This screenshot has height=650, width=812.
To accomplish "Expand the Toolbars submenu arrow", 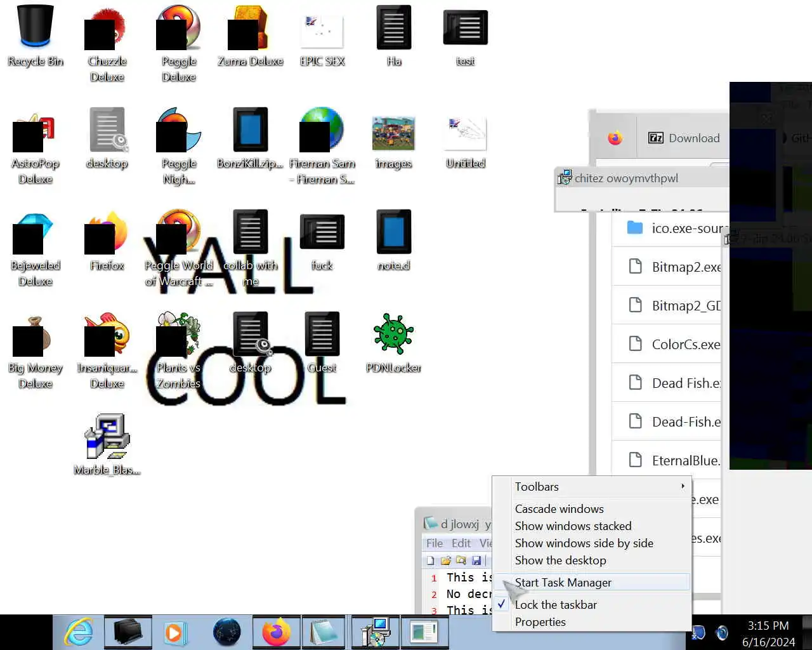I will pos(683,486).
